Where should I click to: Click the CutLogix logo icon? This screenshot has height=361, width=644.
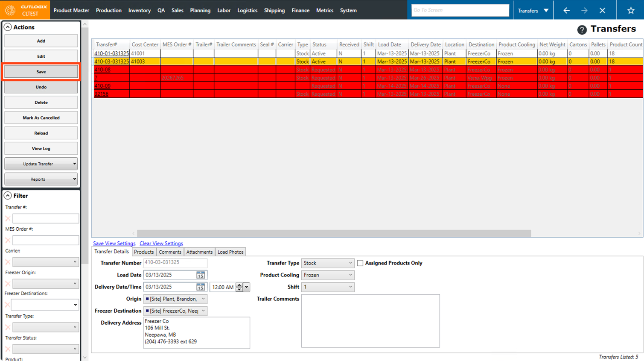click(x=10, y=10)
